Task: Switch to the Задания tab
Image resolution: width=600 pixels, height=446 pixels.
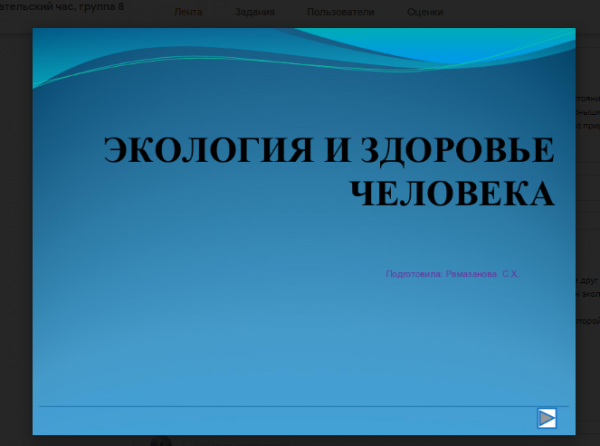Action: 256,12
